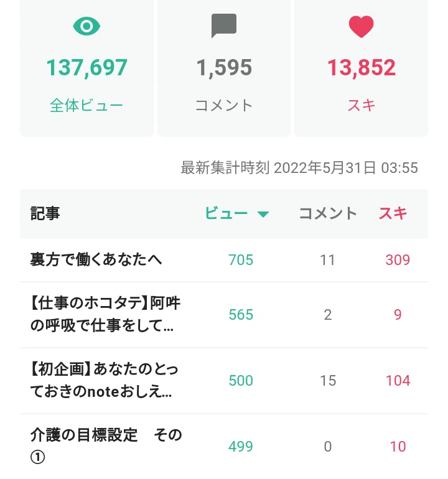
Task: Click the 最新集計時刻 timestamp text
Action: coord(299,168)
